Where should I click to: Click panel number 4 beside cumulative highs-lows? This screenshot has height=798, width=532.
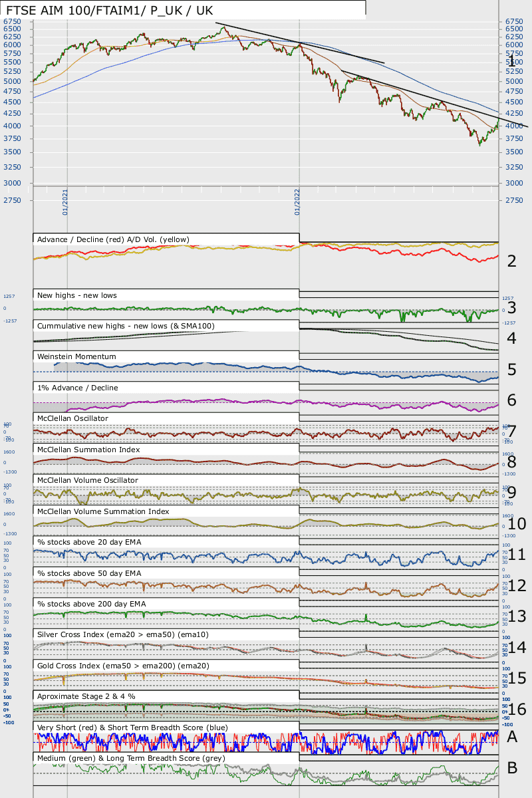(x=511, y=338)
